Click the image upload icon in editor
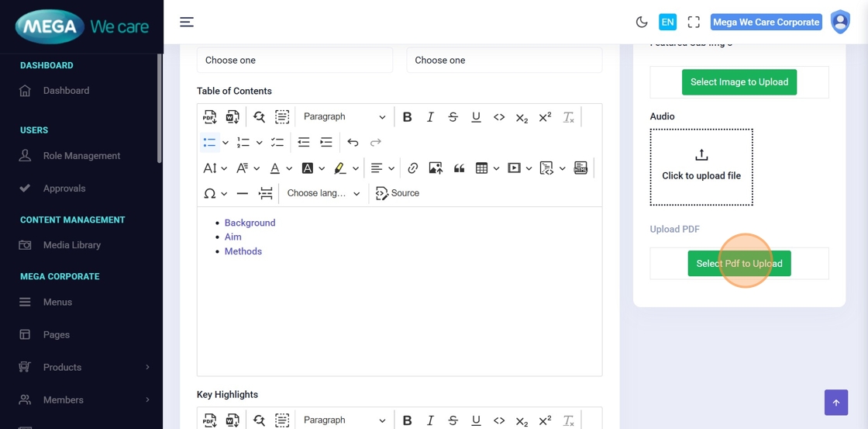Viewport: 868px width, 429px height. 436,168
